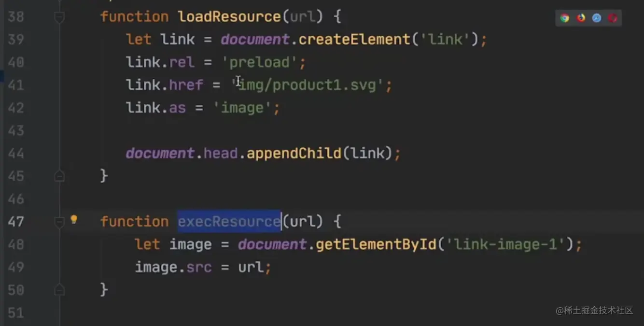
Task: Click the highlighted execResource function name
Action: (x=229, y=222)
